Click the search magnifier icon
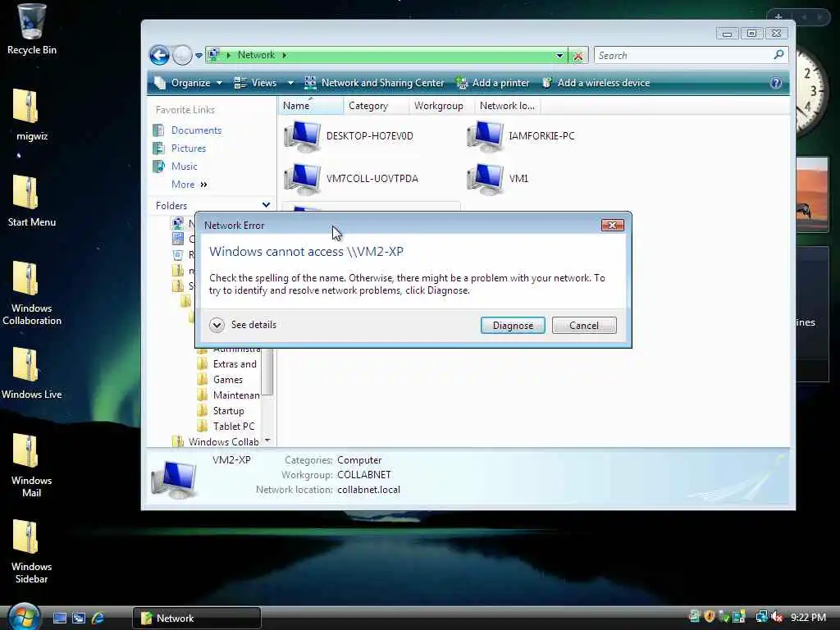The image size is (840, 630). point(779,55)
